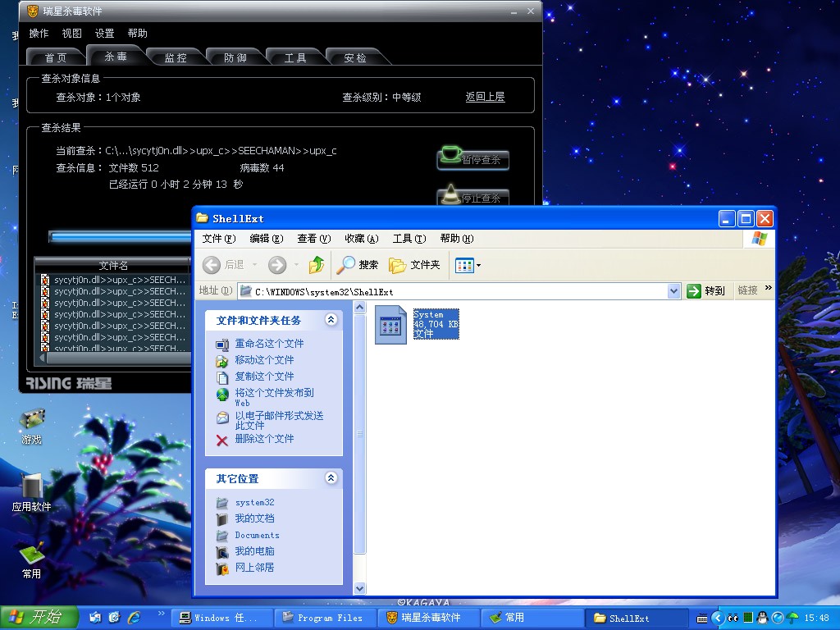Open the 工具 menu in ShellExt
Image resolution: width=840 pixels, height=630 pixels.
[409, 239]
